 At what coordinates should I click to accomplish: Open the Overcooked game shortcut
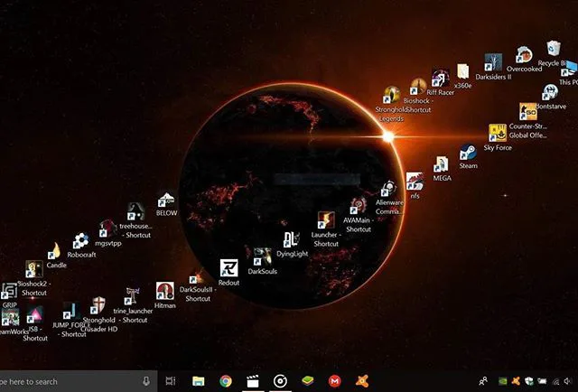click(524, 55)
